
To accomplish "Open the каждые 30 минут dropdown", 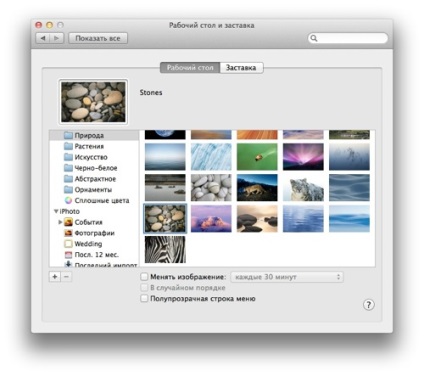I will coord(287,277).
